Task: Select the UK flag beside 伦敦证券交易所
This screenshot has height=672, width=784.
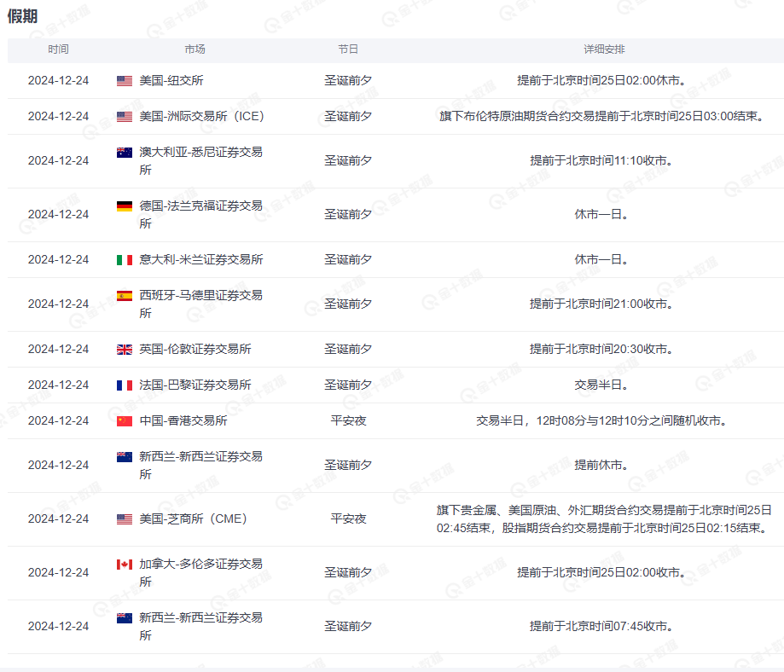Action: click(x=125, y=350)
